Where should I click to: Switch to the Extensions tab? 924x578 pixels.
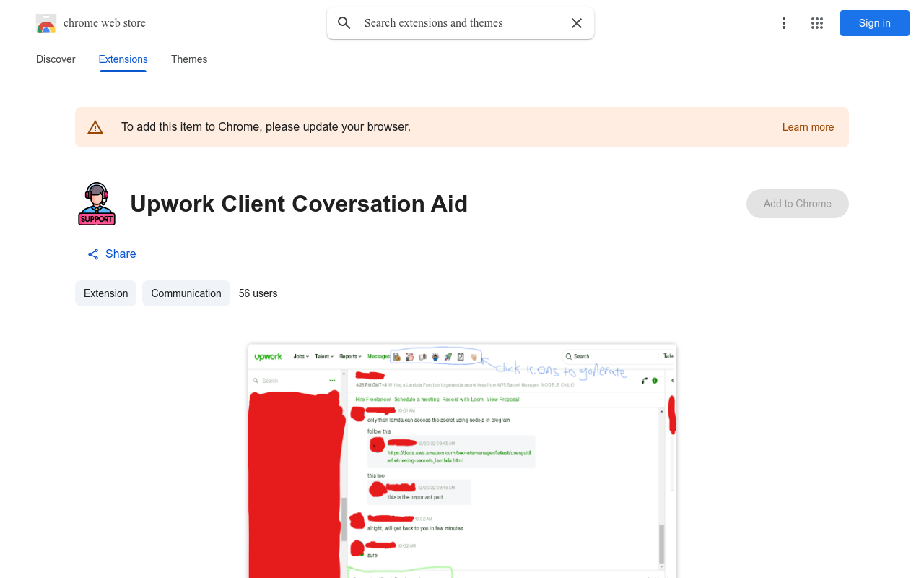123,59
